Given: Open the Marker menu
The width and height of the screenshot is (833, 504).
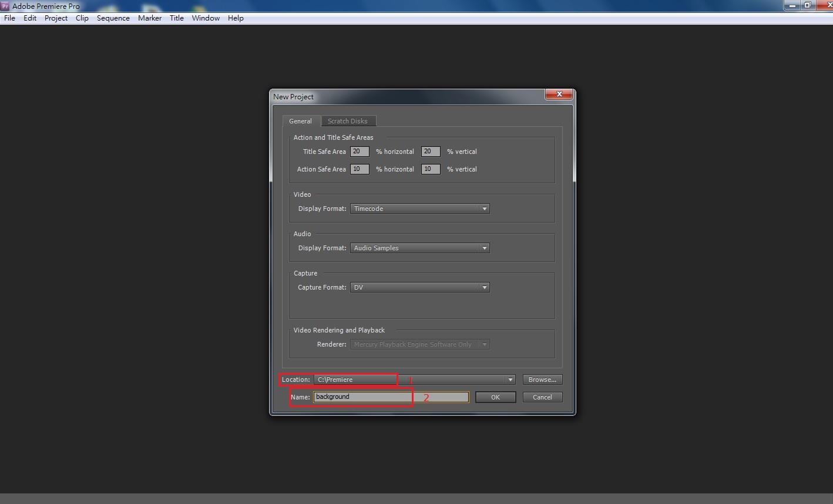Looking at the screenshot, I should [150, 18].
